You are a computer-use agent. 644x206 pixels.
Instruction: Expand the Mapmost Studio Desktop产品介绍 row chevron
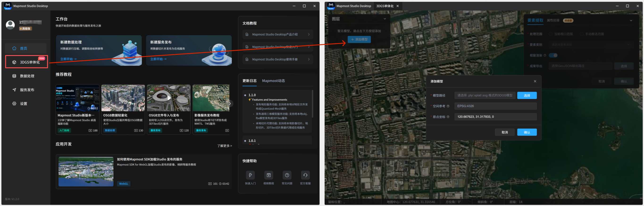[309, 34]
